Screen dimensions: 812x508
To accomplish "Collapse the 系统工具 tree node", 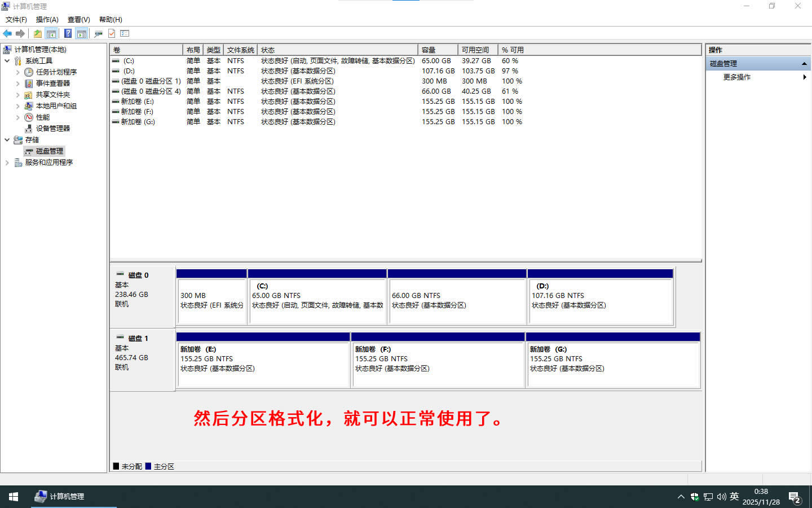I will (7, 61).
